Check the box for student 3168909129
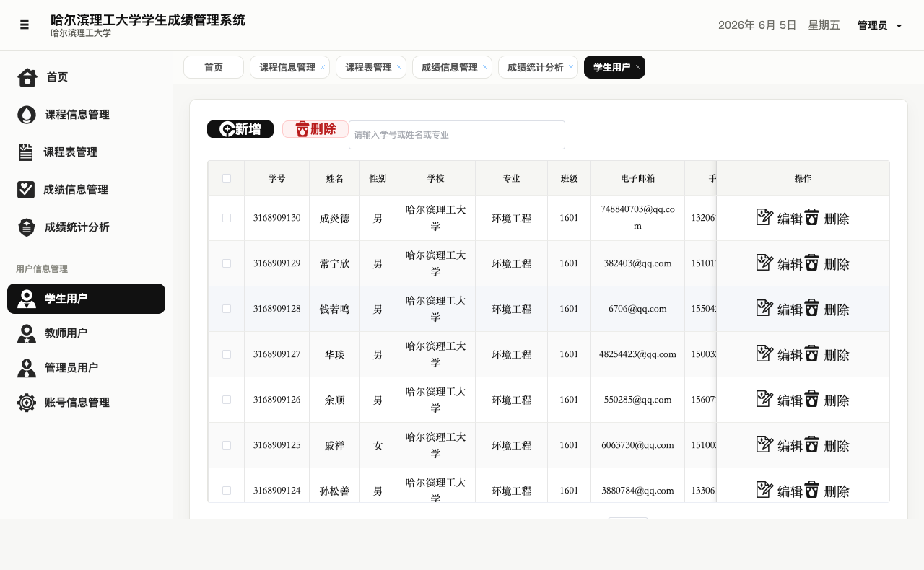924x570 pixels. pyautogui.click(x=227, y=263)
